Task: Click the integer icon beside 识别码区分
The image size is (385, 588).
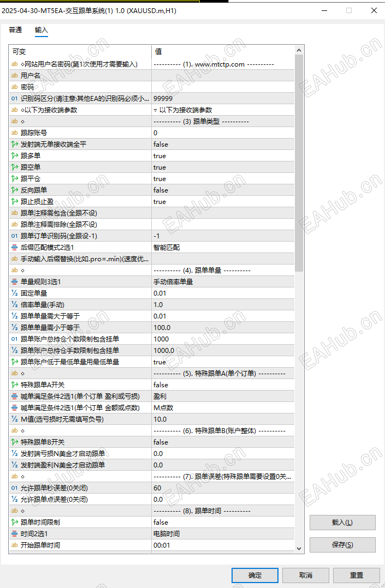Action: coord(14,98)
